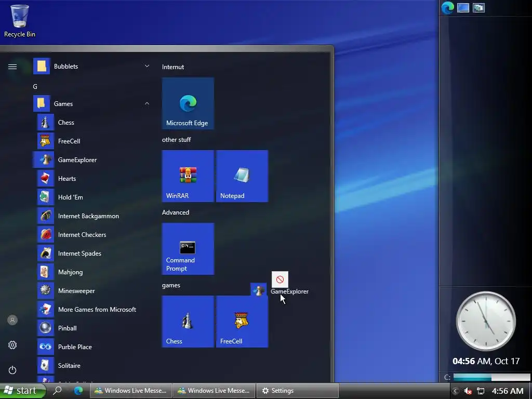Click the C: drive usage bar gadget
The height and width of the screenshot is (399, 532).
point(491,377)
